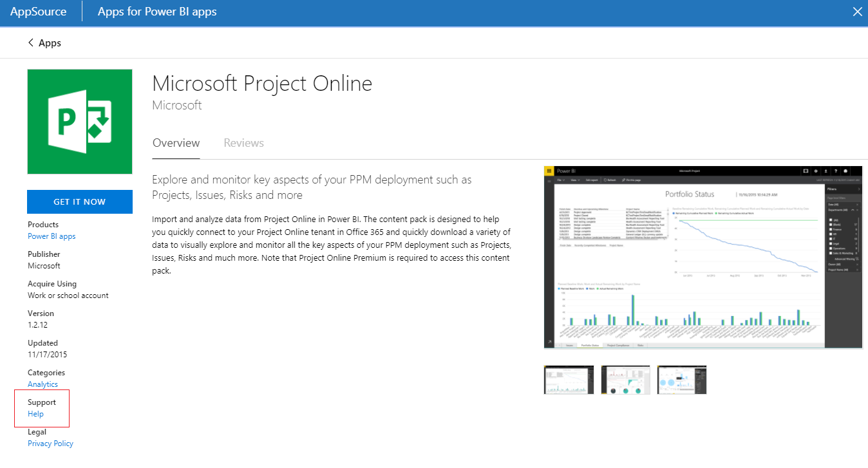Close the AppSource dialog with the X
This screenshot has width=868, height=468.
coord(857,12)
